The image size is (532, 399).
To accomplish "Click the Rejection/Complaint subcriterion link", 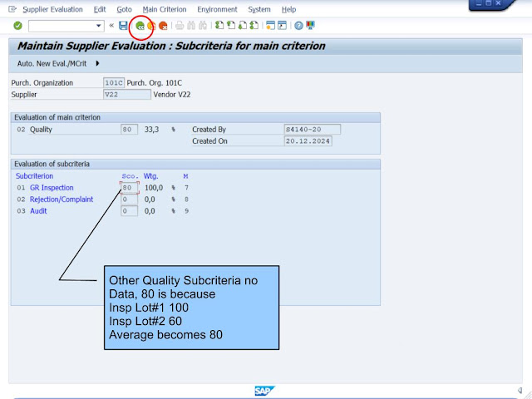I will [62, 199].
